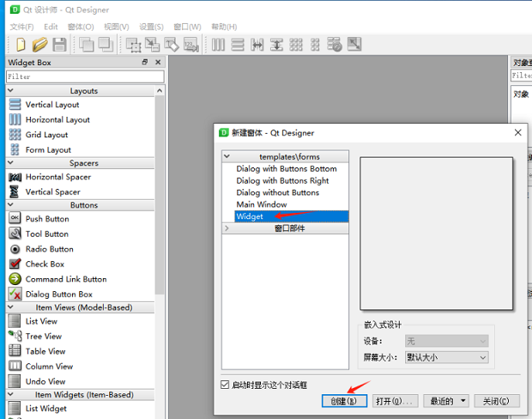Click the 打开(O)... button
532x419 pixels.
(395, 401)
